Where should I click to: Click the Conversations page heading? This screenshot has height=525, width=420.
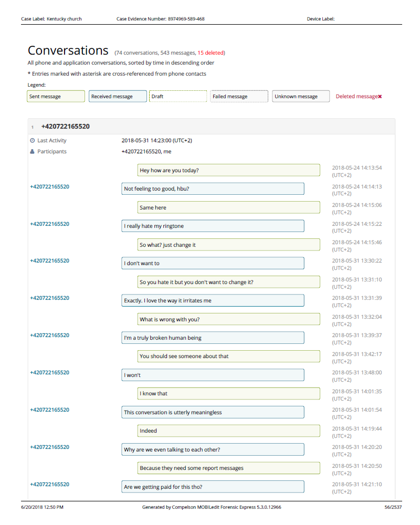click(x=68, y=50)
